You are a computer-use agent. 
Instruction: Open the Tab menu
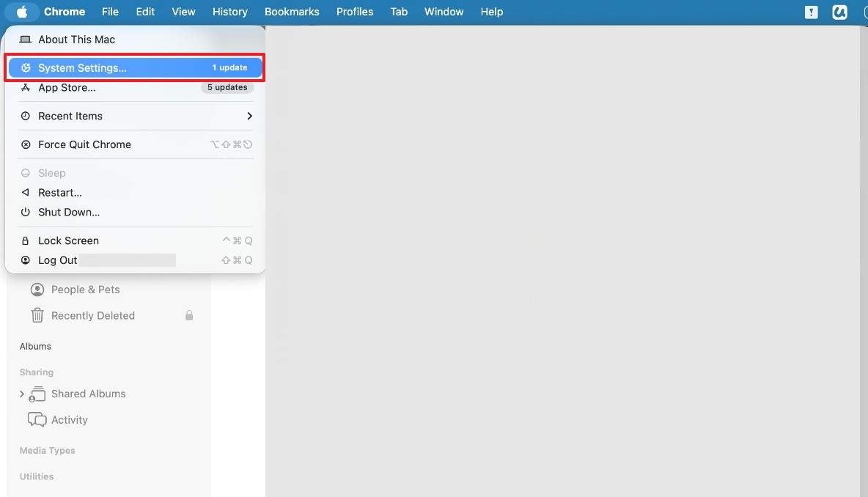tap(399, 12)
